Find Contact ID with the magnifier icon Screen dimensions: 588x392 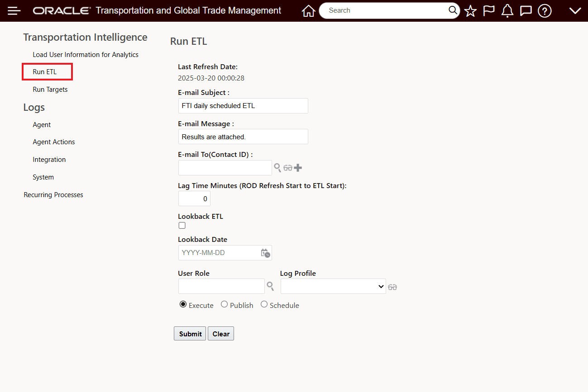point(277,168)
